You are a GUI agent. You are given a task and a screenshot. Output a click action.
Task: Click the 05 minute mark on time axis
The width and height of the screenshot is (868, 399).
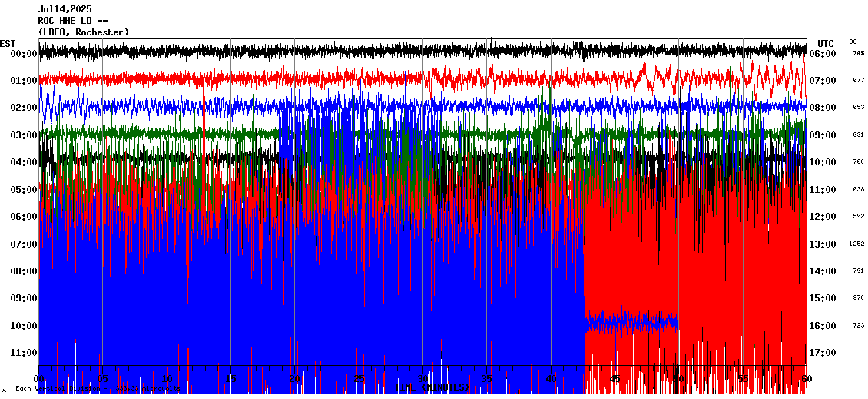pos(103,379)
